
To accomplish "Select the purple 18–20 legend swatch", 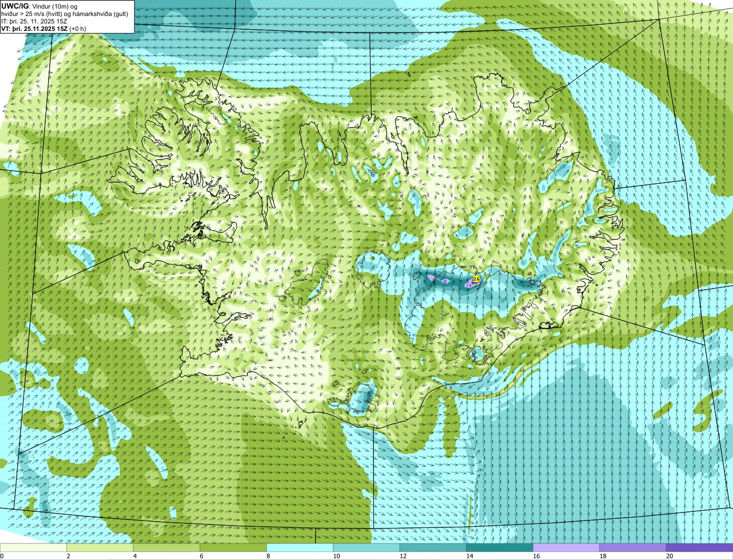I will click(x=633, y=547).
